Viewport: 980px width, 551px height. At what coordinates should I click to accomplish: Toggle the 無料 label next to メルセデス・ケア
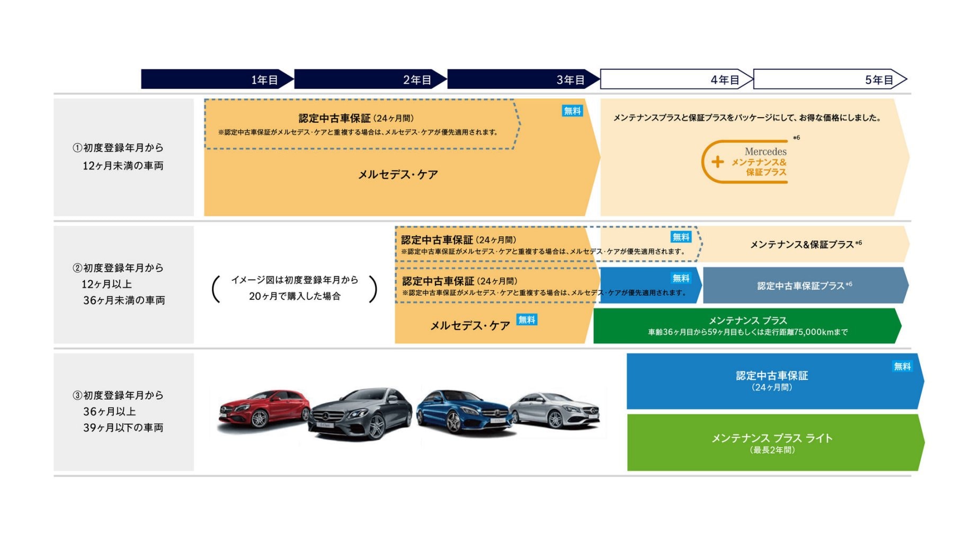coord(528,319)
